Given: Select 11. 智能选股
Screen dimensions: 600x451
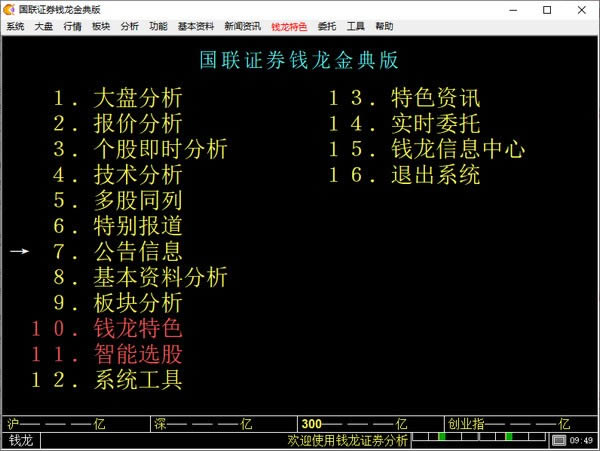Looking at the screenshot, I should (107, 354).
